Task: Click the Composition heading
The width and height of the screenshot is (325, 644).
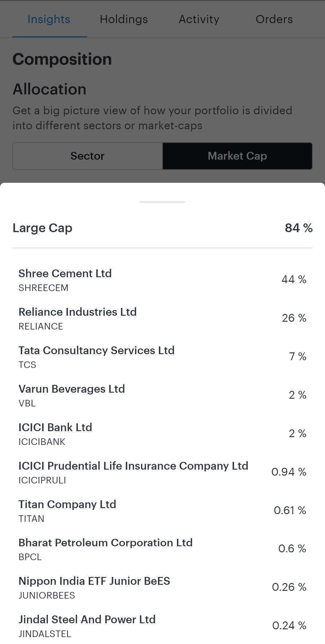Action: [x=62, y=59]
